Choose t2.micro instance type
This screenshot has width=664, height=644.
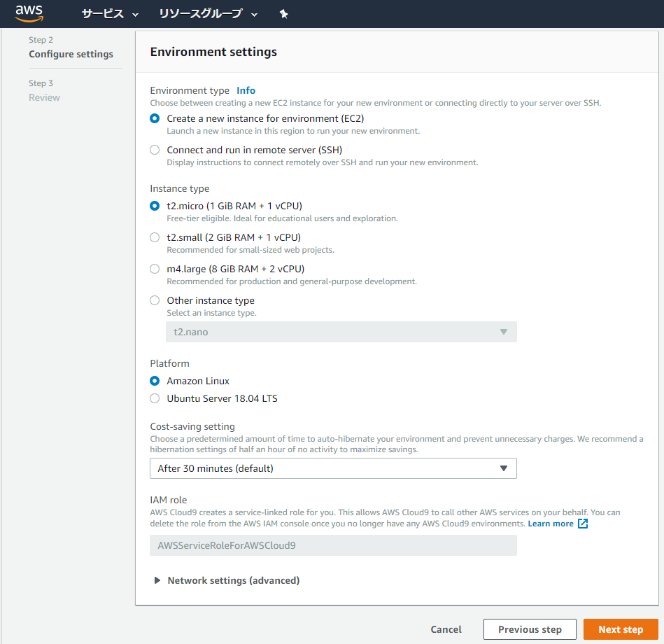155,206
